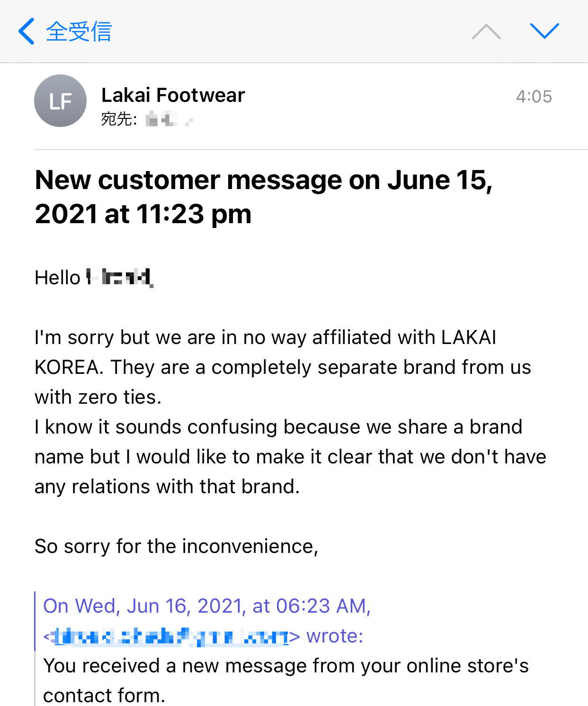Select the blurred recipient name after 宛先
The image size is (588, 706).
pyautogui.click(x=168, y=118)
